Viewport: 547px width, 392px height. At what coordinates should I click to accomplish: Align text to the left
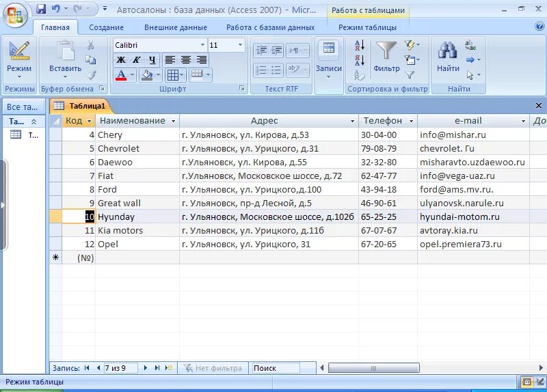click(170, 60)
